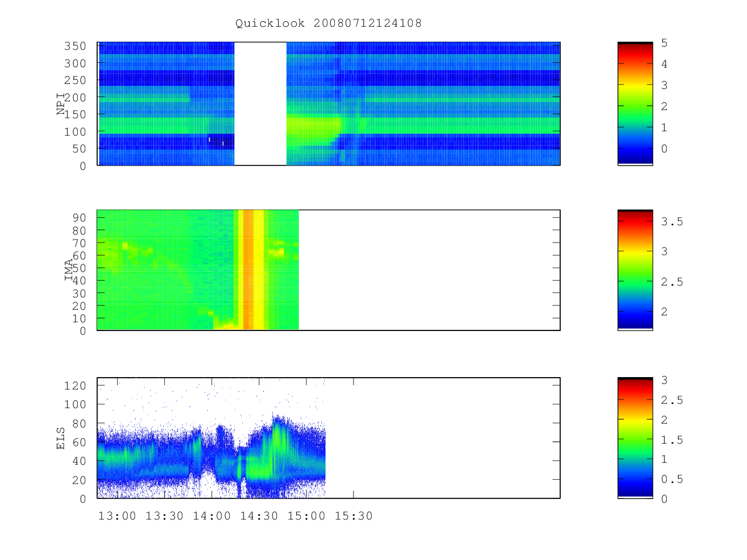Click the NPI colorbar
747x560 pixels.
[635, 104]
